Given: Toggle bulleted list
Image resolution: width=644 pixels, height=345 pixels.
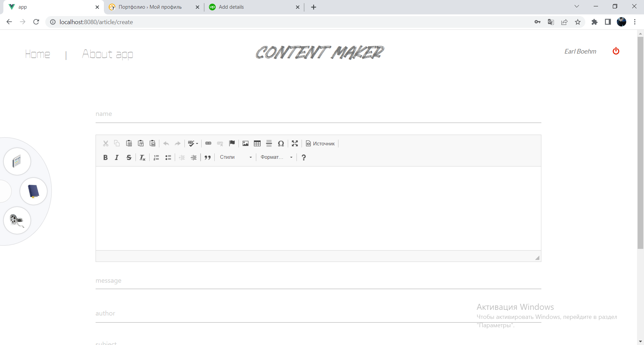Looking at the screenshot, I should pyautogui.click(x=168, y=157).
